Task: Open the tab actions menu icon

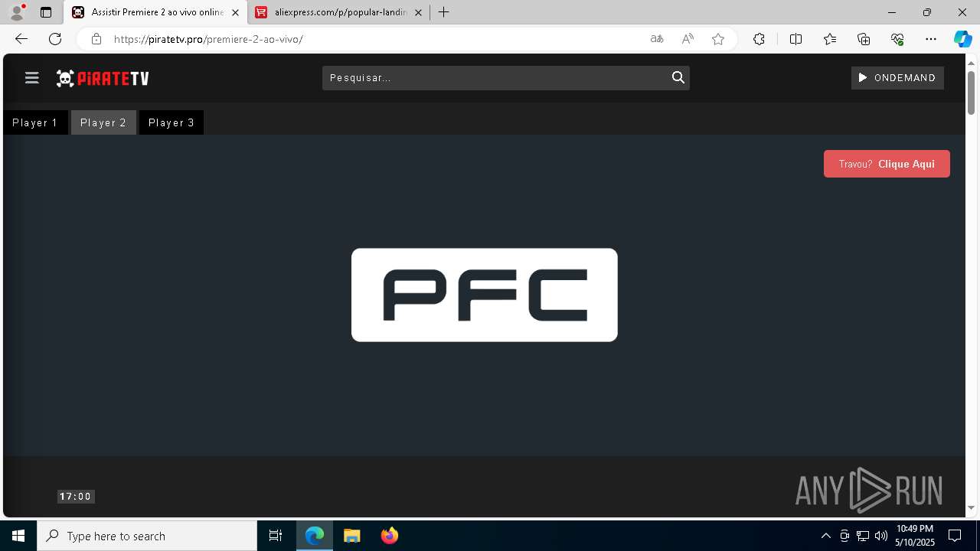Action: click(46, 12)
